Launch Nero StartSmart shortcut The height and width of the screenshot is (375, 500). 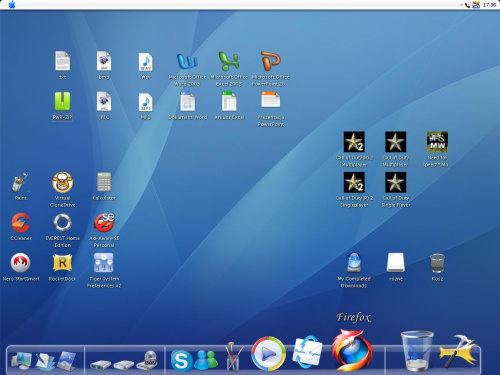21,263
